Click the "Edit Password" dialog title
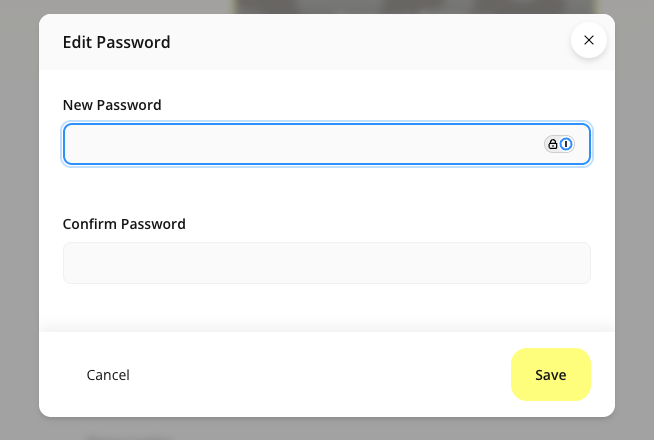Image resolution: width=654 pixels, height=440 pixels. (116, 42)
